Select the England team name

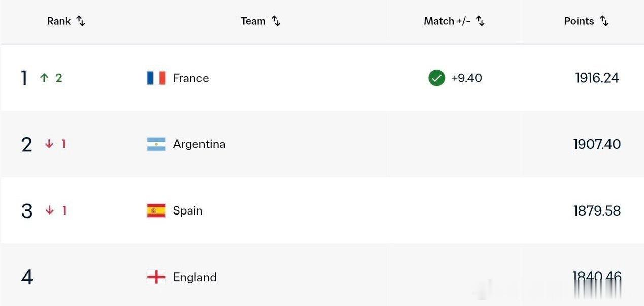[x=195, y=277]
